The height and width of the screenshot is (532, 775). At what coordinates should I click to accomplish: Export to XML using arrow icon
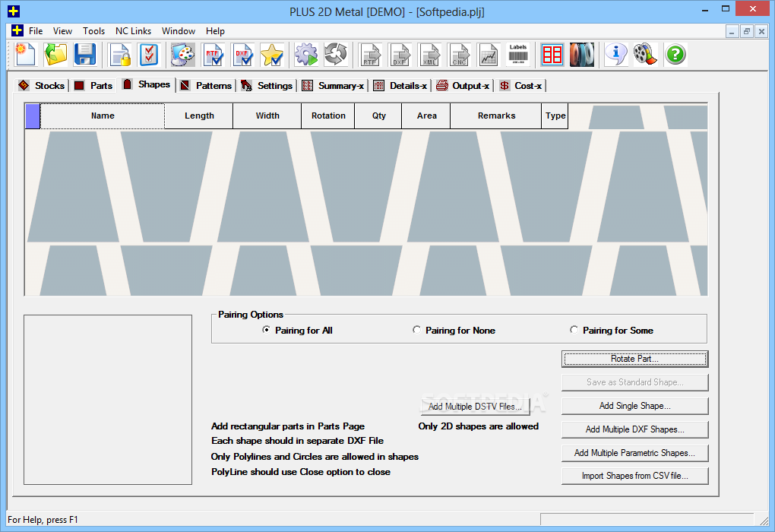(429, 55)
